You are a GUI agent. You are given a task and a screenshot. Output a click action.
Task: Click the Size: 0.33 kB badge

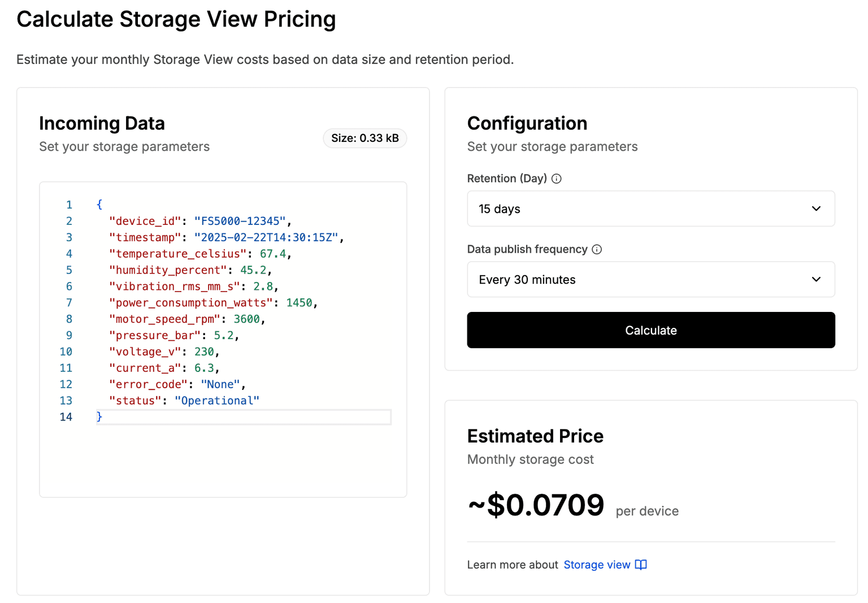click(x=365, y=138)
